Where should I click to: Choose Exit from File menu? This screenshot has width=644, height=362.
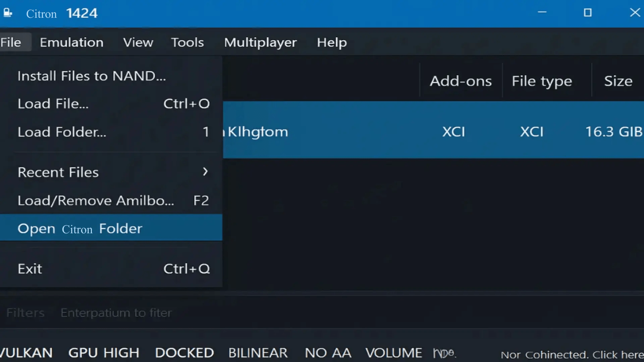point(30,269)
